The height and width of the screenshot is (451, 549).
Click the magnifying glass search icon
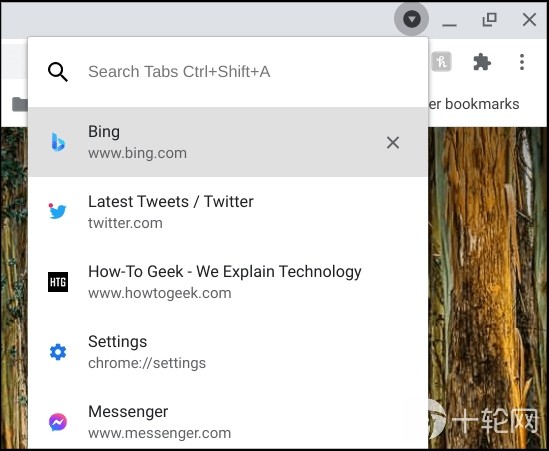(58, 72)
